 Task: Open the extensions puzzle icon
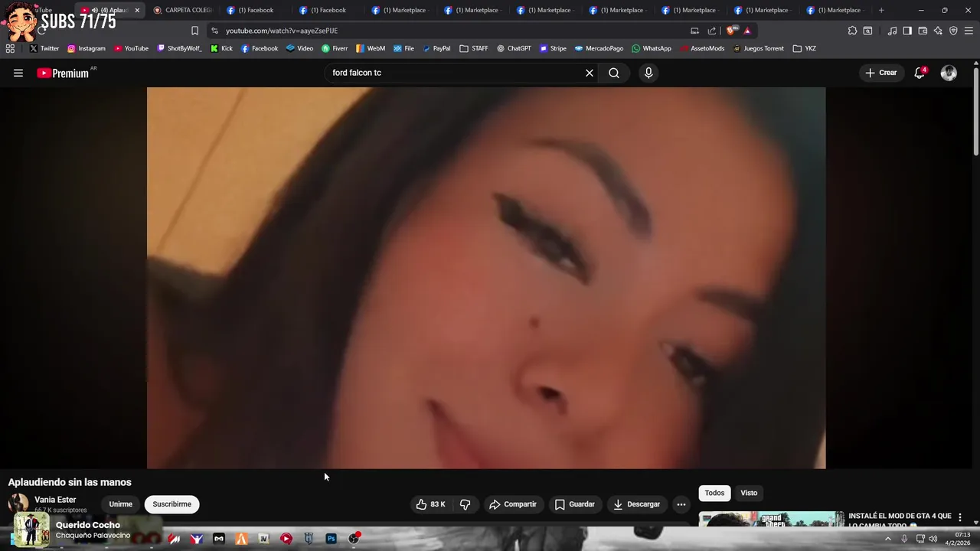coord(852,31)
